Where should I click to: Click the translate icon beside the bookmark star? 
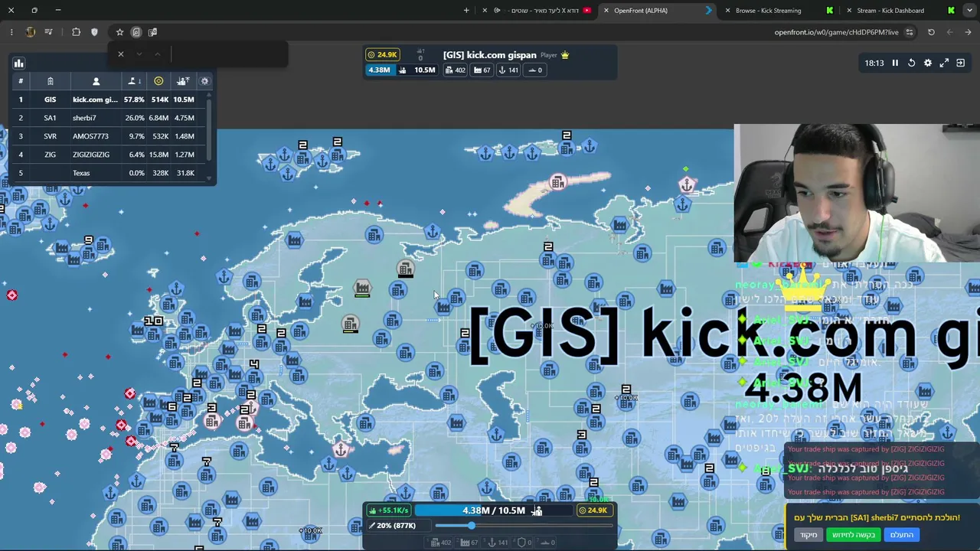152,32
